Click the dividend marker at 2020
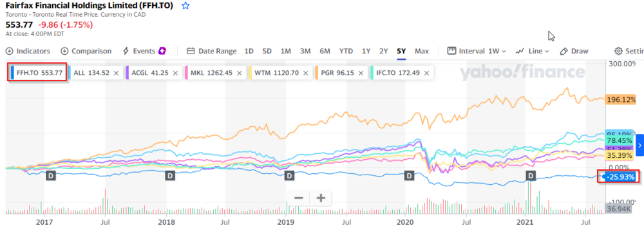 point(409,176)
